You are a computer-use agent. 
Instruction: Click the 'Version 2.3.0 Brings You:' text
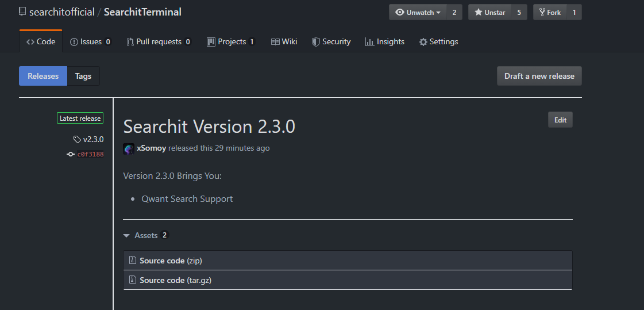pyautogui.click(x=172, y=176)
